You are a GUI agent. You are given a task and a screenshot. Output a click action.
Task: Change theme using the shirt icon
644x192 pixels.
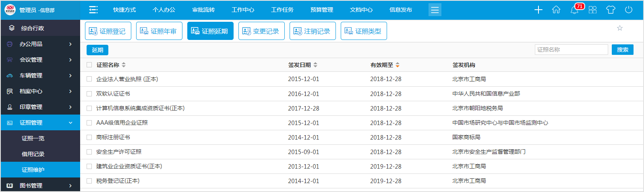[611, 10]
